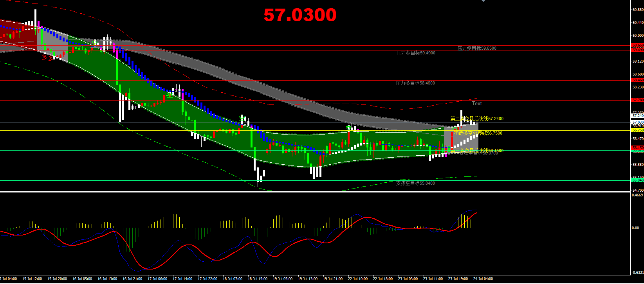The width and height of the screenshot is (644, 284).
Task: Click the time label 22 Jul 10:00
Action: (358, 279)
